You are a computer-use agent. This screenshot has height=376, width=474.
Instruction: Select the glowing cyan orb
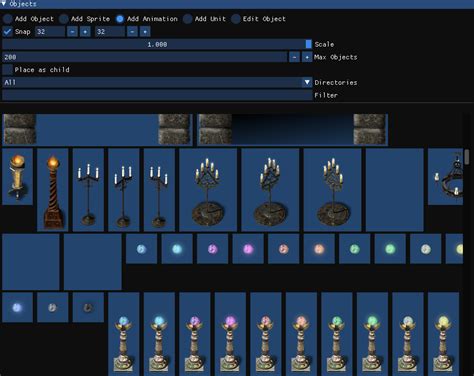coord(177,249)
